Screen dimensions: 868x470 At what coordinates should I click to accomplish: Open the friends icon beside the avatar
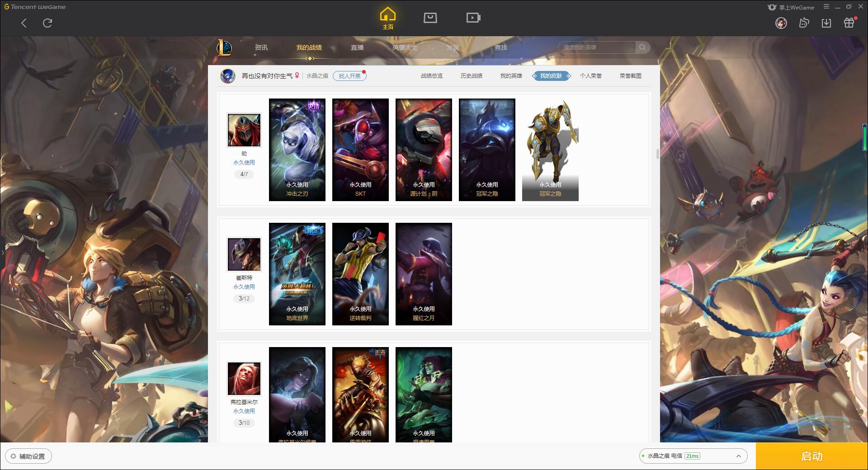point(804,23)
